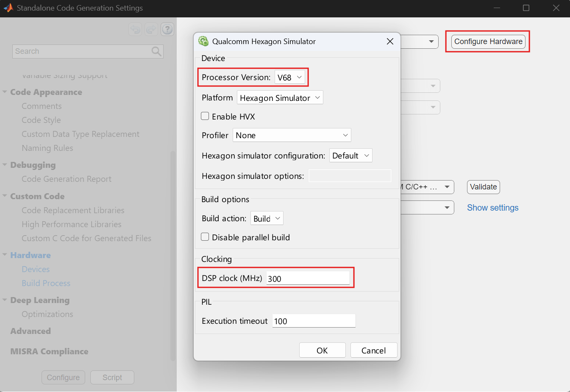Click the help question mark icon
The image size is (570, 392).
click(167, 29)
